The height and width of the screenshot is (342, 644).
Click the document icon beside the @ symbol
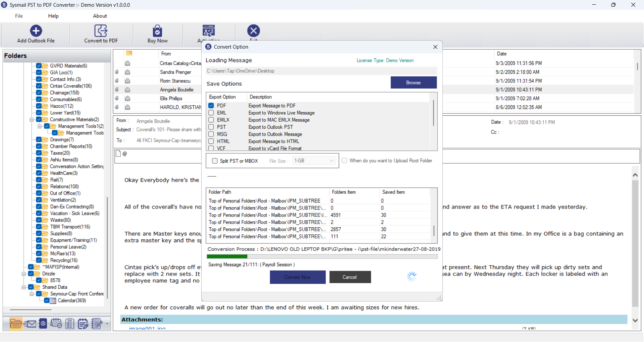coord(118,154)
